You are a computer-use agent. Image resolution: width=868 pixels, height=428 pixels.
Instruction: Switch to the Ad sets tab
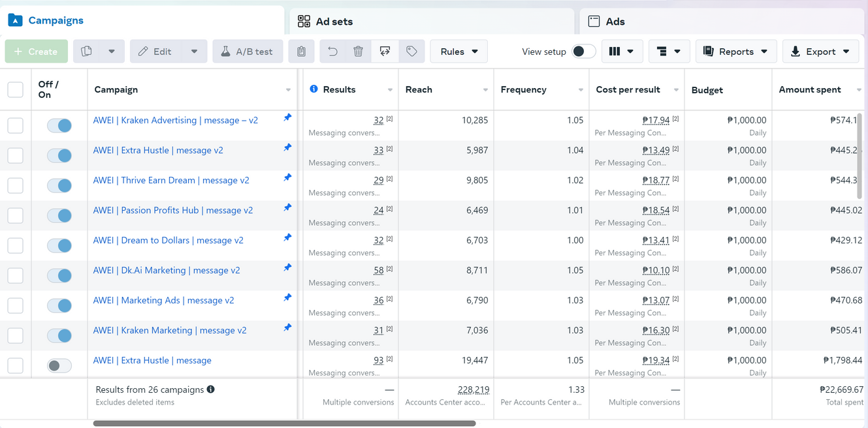coord(334,22)
